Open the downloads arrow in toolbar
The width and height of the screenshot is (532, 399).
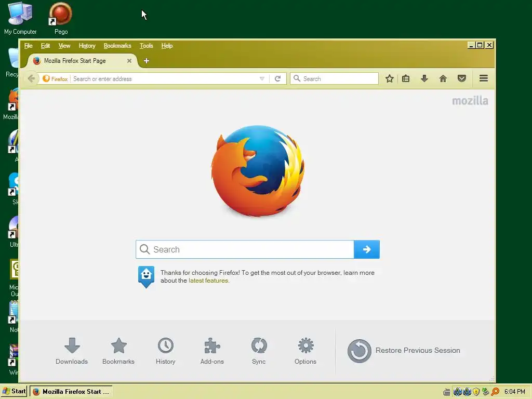pos(424,79)
